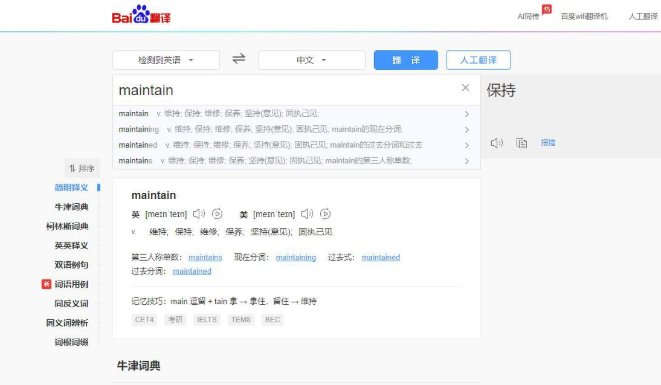This screenshot has height=385, width=661.
Task: Open the maintaining present participle link
Action: (296, 257)
